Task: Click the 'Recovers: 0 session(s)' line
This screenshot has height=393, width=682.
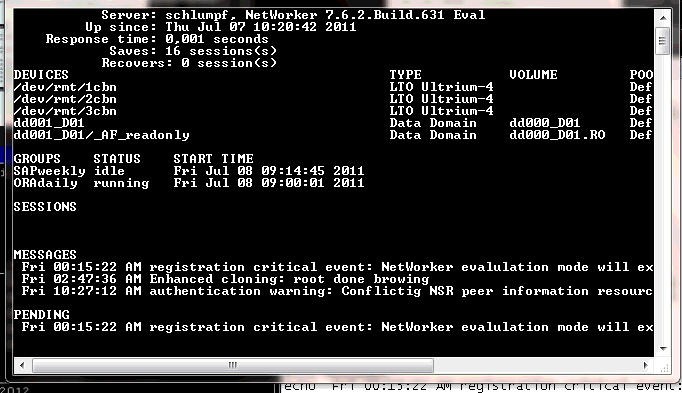Action: click(x=189, y=63)
